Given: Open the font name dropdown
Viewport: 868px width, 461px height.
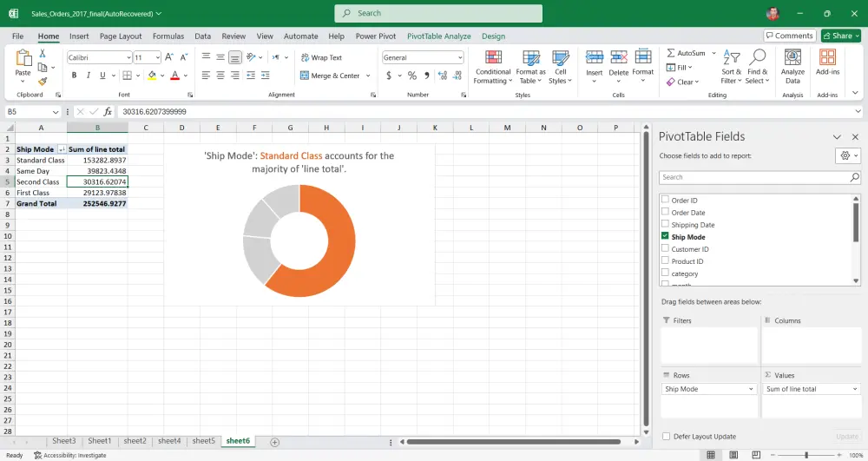Looking at the screenshot, I should point(128,57).
